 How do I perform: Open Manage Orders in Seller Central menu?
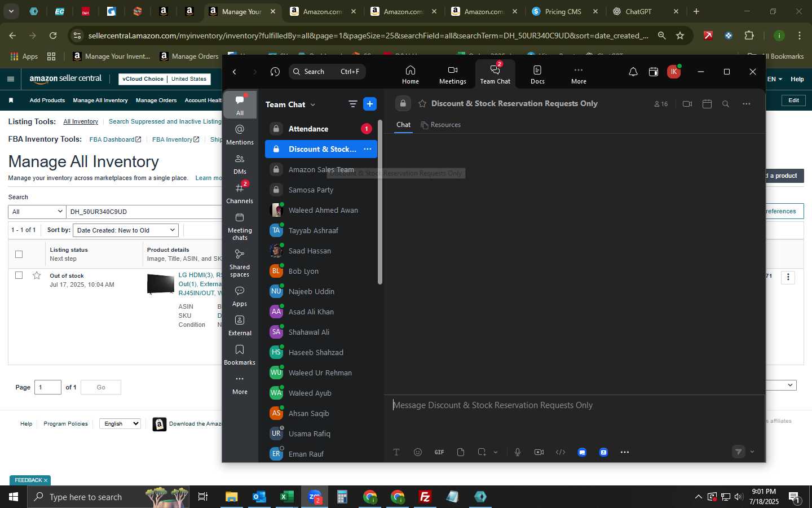click(156, 100)
